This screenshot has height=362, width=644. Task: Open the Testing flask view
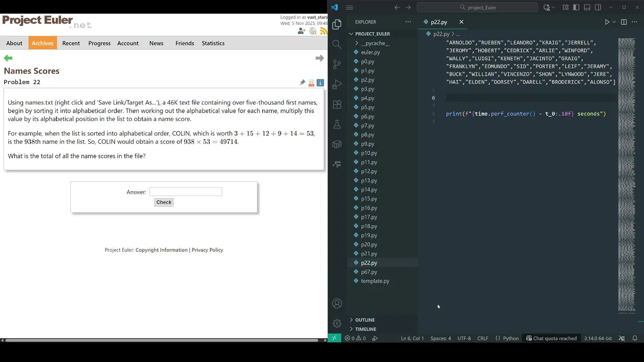(337, 124)
